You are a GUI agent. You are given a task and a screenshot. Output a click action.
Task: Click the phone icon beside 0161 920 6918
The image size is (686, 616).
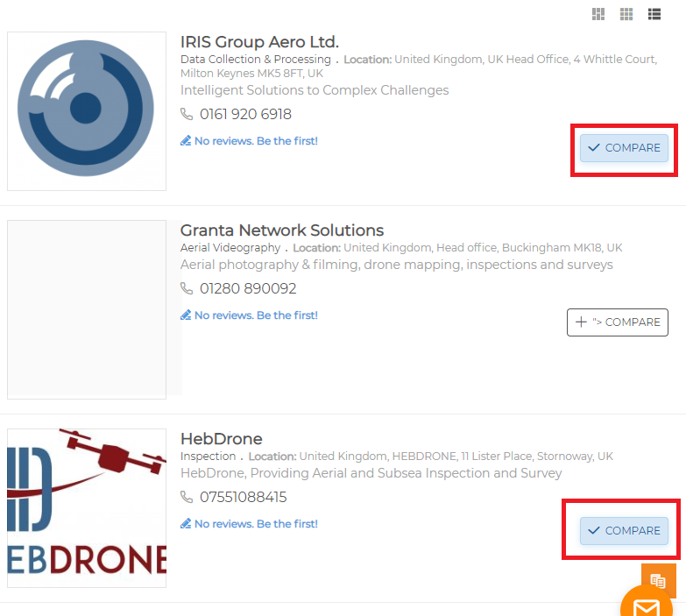tap(187, 114)
